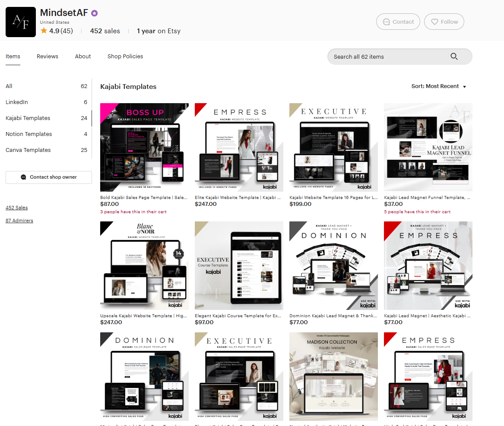Open the Blanc & Noir template thumbnail
This screenshot has height=426, width=504.
point(144,266)
